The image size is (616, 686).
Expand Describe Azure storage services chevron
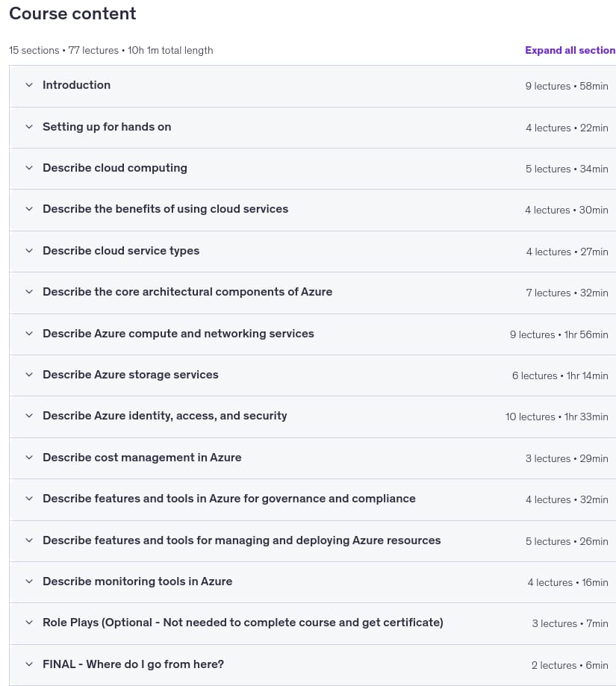[29, 375]
